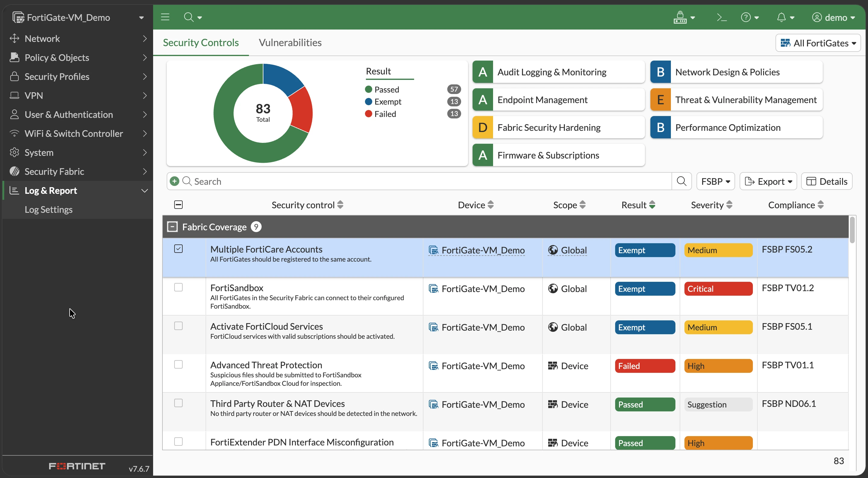The width and height of the screenshot is (868, 478).
Task: Sort by Security control column arrows
Action: point(340,205)
